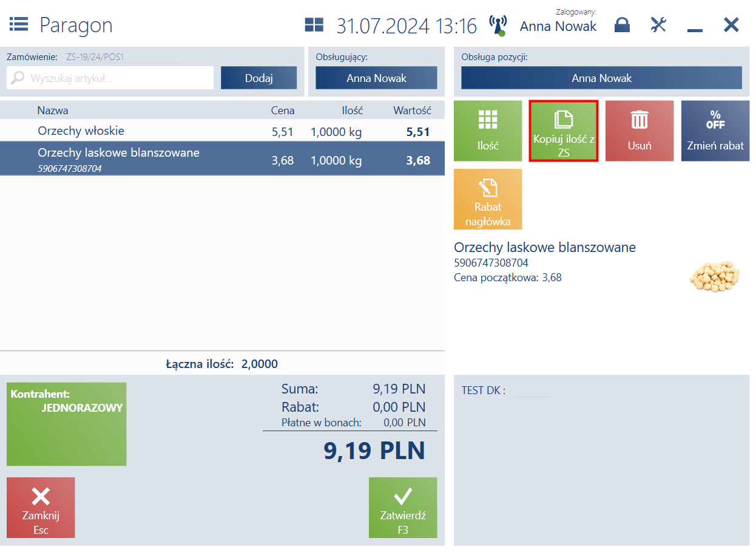Image resolution: width=756 pixels, height=552 pixels.
Task: Confirm receipt with Zatwierdź F3 button
Action: click(x=403, y=508)
